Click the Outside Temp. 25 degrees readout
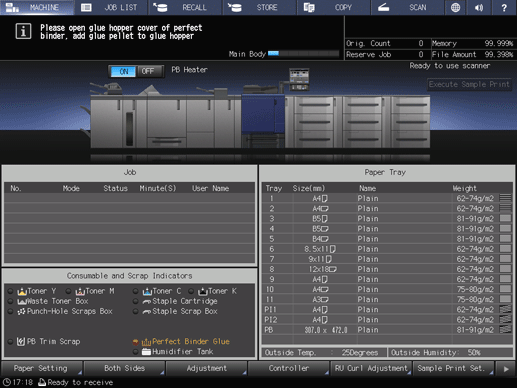 pyautogui.click(x=324, y=353)
